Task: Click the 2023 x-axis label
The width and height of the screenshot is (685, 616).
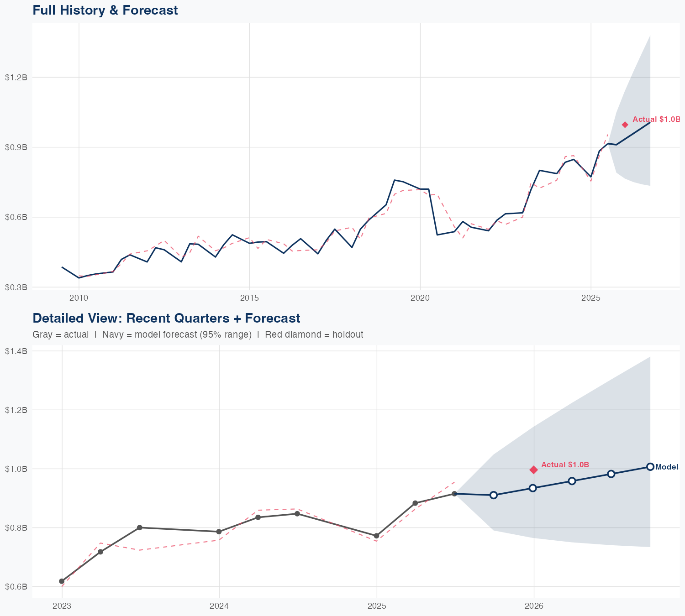Action: pyautogui.click(x=62, y=606)
